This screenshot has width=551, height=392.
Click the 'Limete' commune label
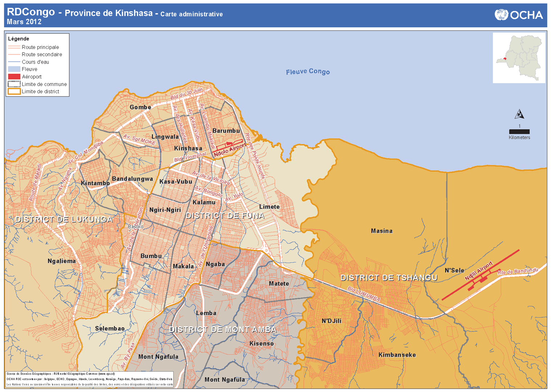pyautogui.click(x=269, y=207)
